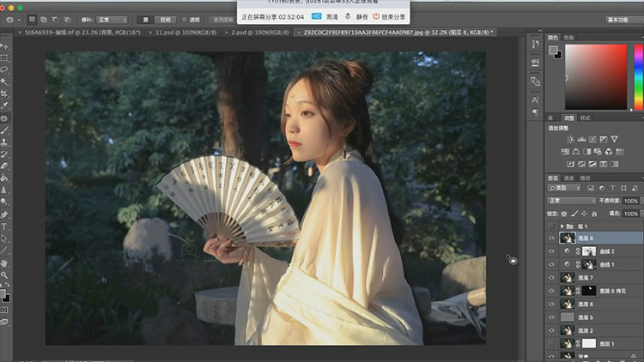
Task: Click the rainbow hue slider strip
Action: (639, 76)
